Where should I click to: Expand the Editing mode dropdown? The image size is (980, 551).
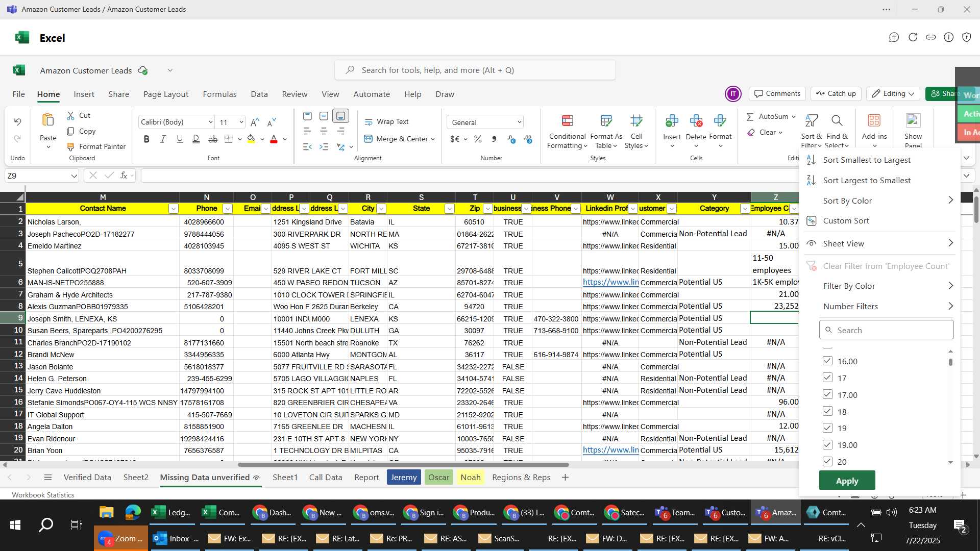912,94
